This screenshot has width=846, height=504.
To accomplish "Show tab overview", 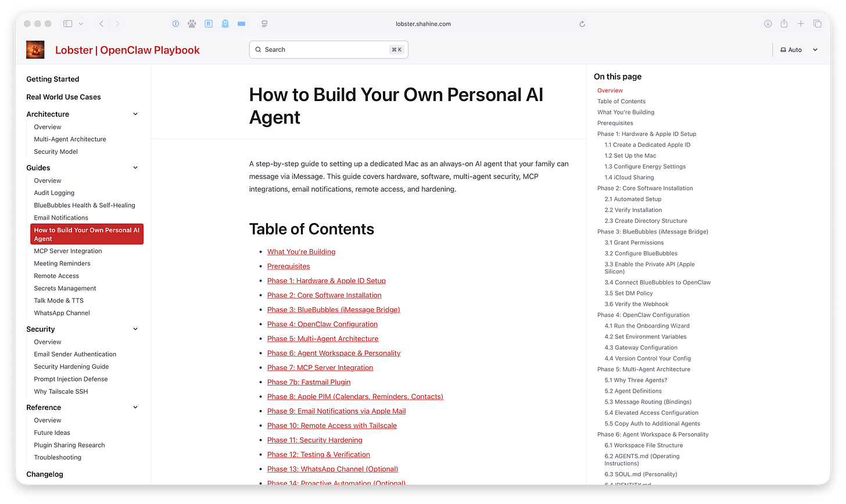I will (817, 24).
